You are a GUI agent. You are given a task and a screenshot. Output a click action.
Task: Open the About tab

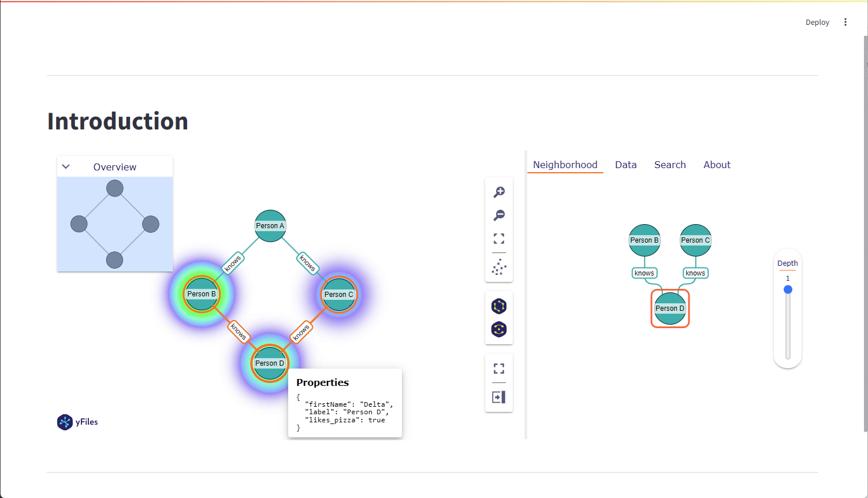coord(717,165)
